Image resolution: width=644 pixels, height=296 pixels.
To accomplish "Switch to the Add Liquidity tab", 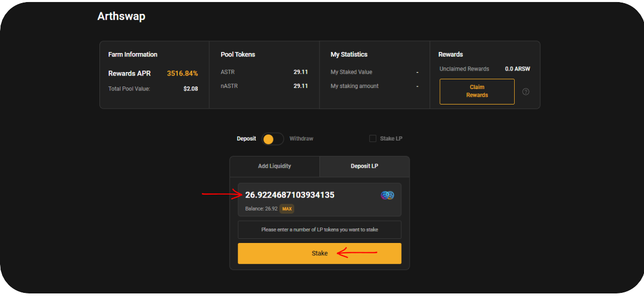I will (274, 166).
